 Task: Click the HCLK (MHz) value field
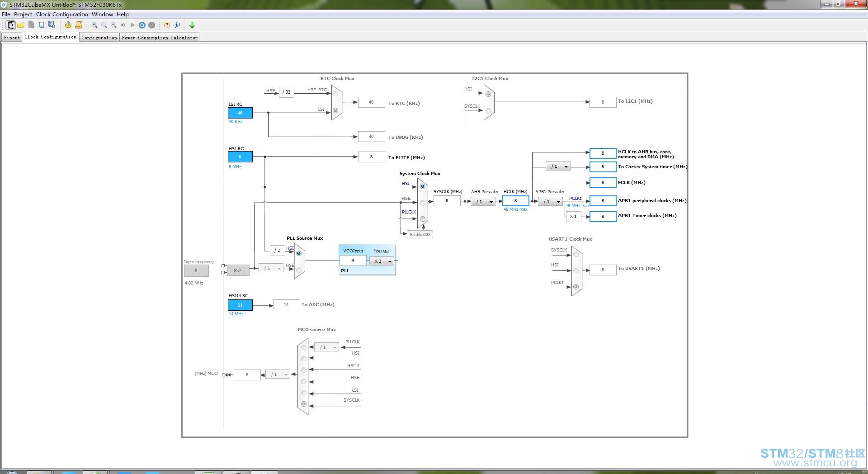click(515, 201)
